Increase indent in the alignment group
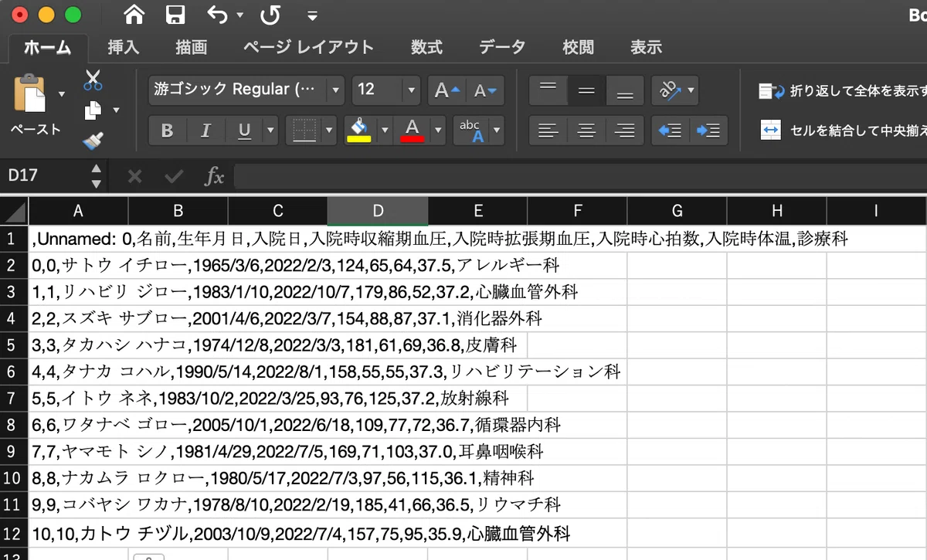This screenshot has width=927, height=560. 708,131
